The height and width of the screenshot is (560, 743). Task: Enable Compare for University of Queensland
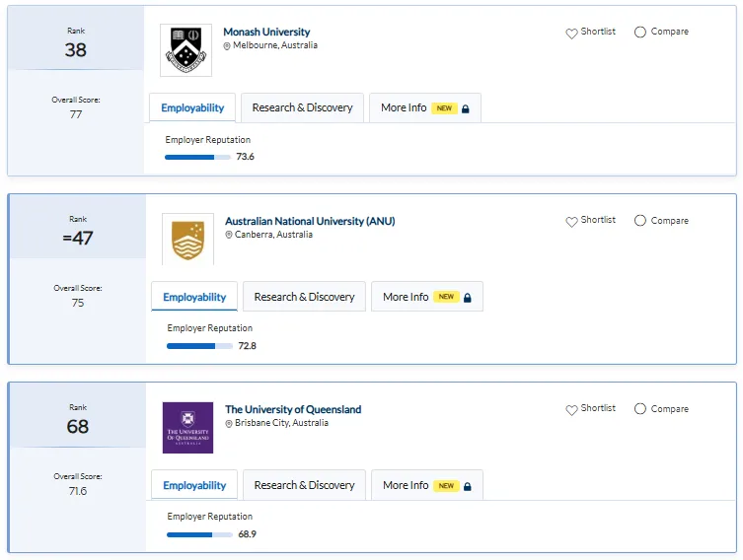[x=640, y=408]
